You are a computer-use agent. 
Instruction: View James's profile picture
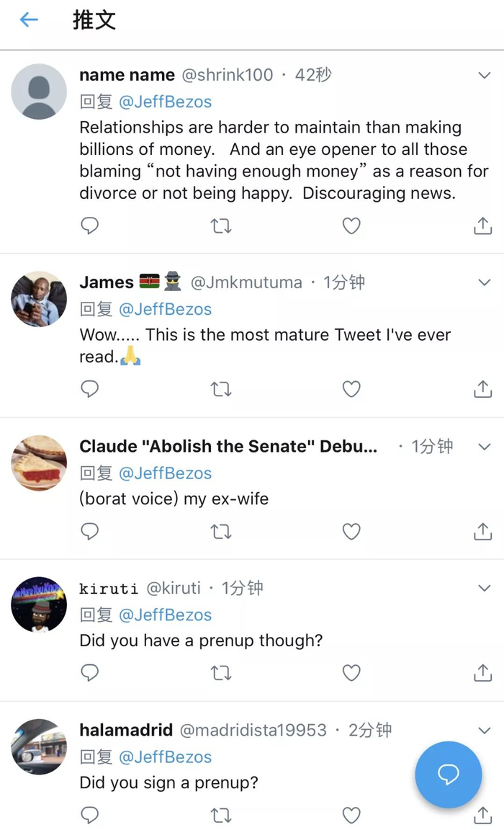click(39, 299)
